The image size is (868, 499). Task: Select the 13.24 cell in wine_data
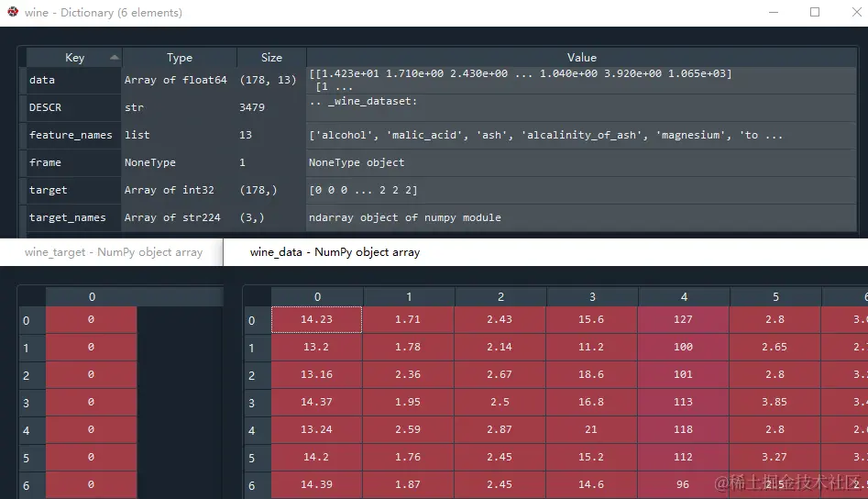pyautogui.click(x=316, y=430)
